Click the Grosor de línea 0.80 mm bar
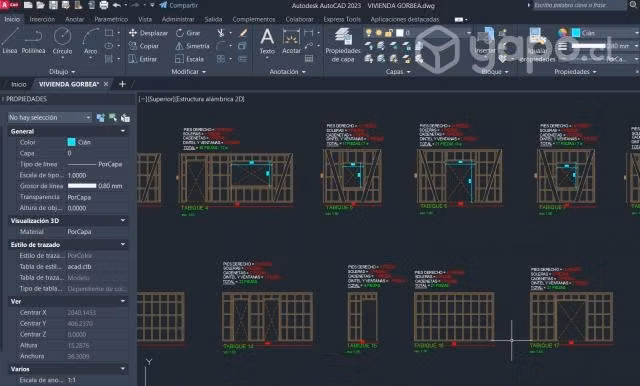Image resolution: width=640 pixels, height=386 pixels. 82,186
